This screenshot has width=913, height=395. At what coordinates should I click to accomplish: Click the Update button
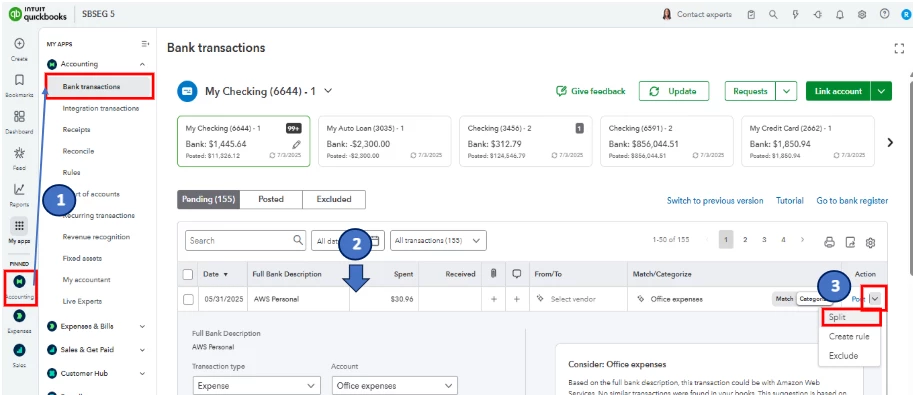tap(674, 91)
